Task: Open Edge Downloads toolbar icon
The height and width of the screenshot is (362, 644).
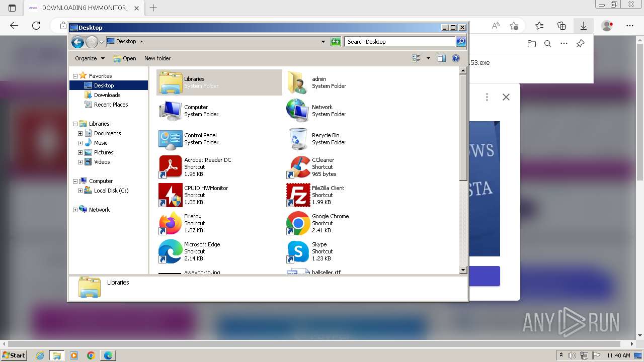Action: pyautogui.click(x=584, y=26)
